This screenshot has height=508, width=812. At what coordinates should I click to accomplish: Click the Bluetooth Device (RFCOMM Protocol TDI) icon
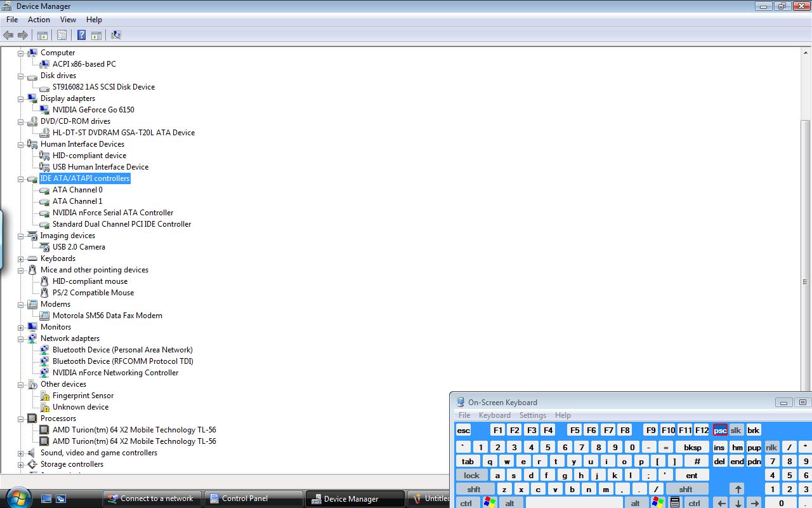(x=45, y=361)
